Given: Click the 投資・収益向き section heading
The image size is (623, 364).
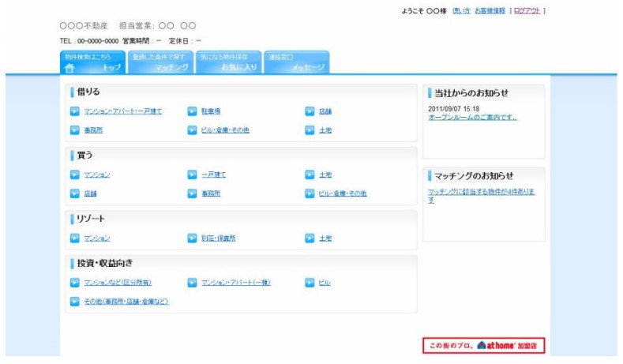Looking at the screenshot, I should coord(105,263).
